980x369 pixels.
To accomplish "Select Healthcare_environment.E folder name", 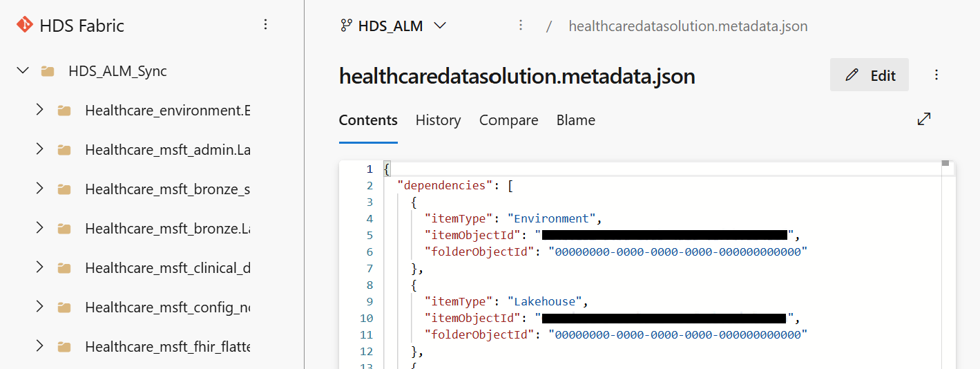I will pos(168,111).
